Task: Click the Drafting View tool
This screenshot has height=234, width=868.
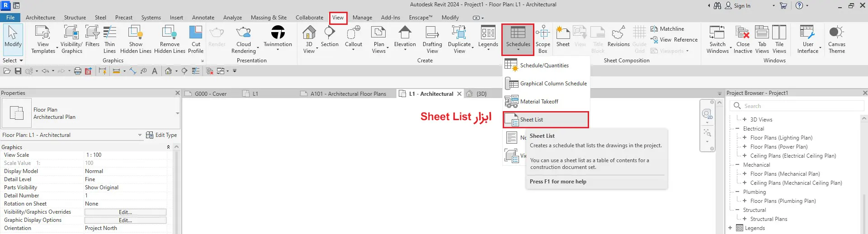Action: pos(432,40)
